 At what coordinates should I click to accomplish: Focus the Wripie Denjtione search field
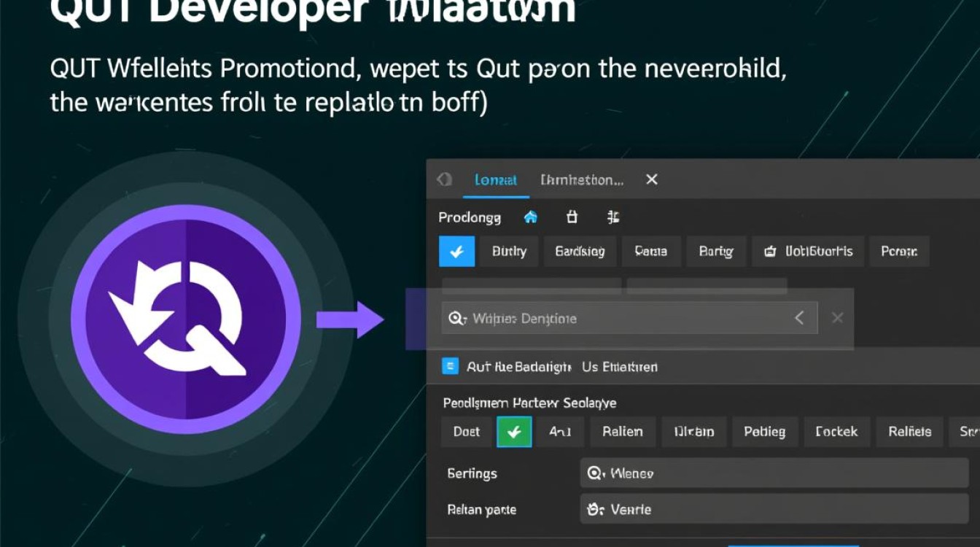click(629, 318)
